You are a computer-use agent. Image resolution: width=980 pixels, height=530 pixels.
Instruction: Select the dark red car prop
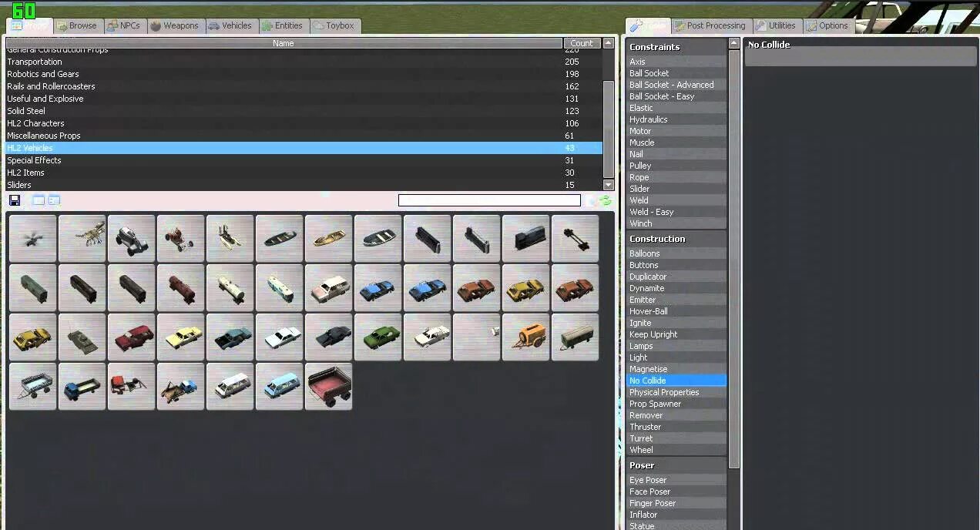click(132, 337)
